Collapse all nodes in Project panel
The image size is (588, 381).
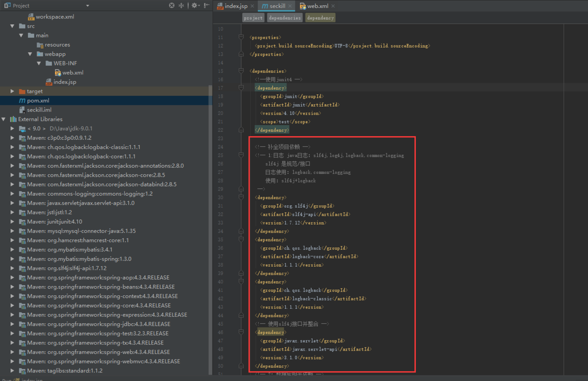[x=181, y=6]
